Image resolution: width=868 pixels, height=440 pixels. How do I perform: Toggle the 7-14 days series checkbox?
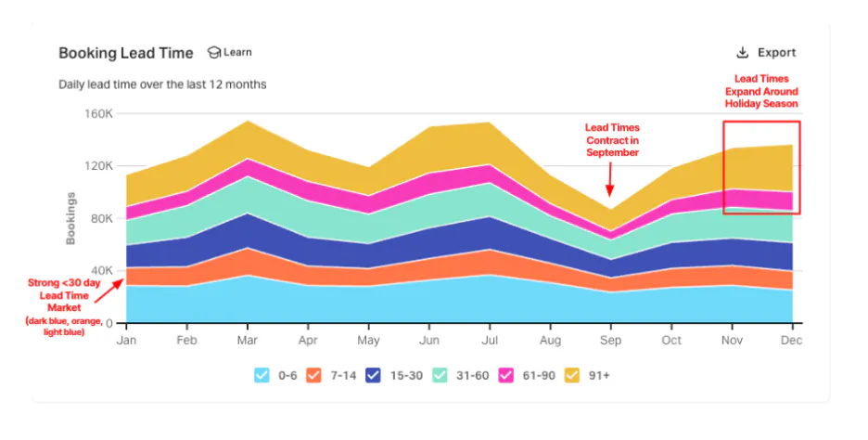(x=313, y=375)
